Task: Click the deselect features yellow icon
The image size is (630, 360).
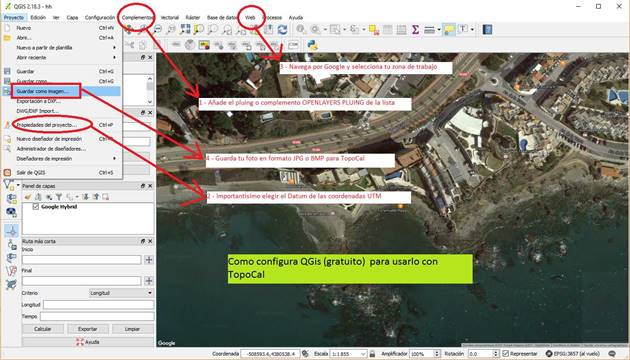Action: tap(374, 29)
